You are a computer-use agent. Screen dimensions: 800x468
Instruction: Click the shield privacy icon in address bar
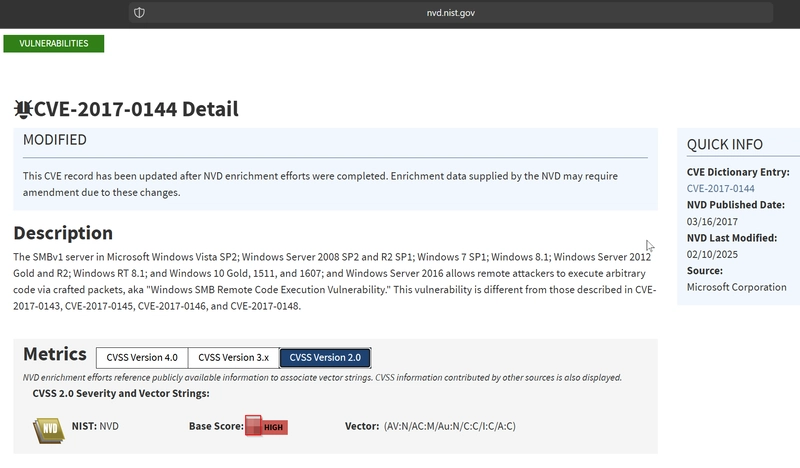[139, 13]
